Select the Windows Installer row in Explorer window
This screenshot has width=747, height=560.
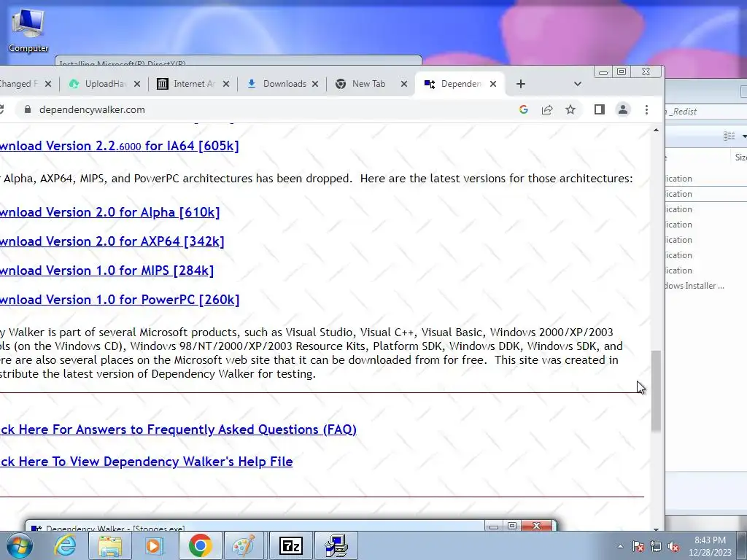tap(706, 286)
